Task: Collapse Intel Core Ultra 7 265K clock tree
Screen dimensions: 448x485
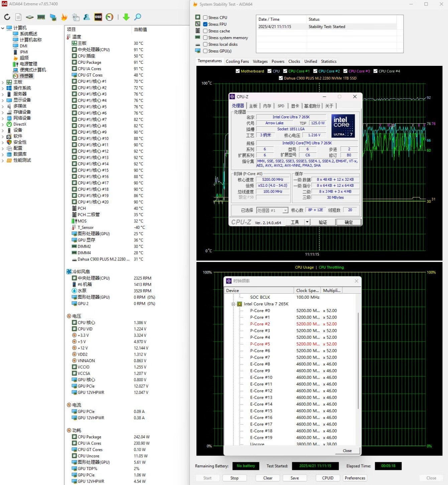Action: 233,304
